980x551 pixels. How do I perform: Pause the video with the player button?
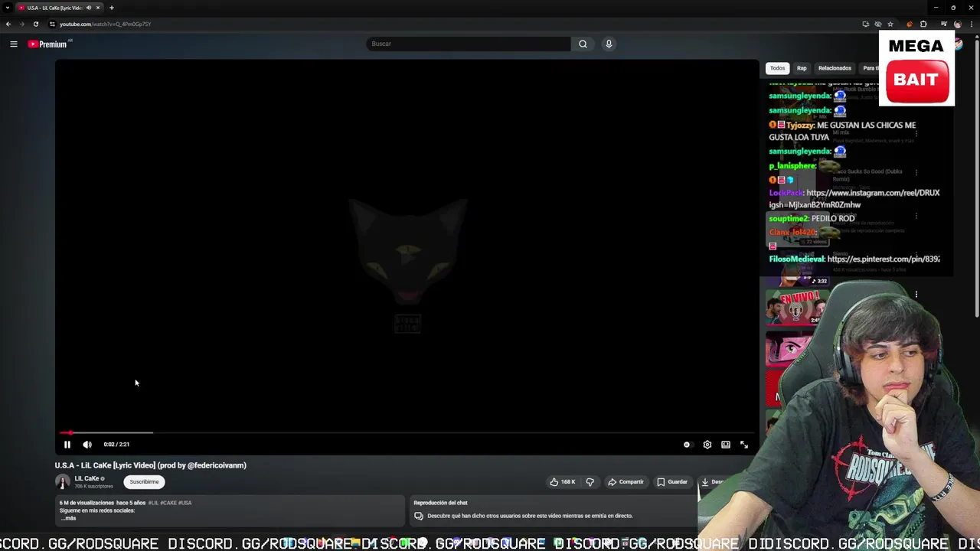tap(67, 445)
